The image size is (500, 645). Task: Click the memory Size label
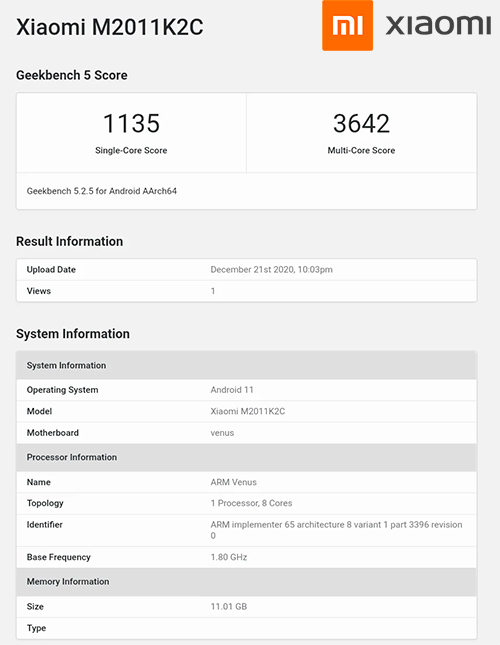click(x=35, y=606)
